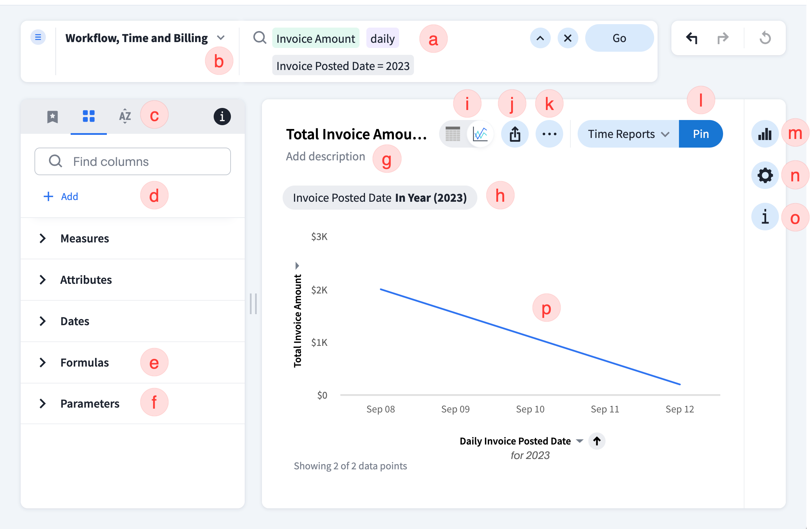Switch to table view toggle
Image resolution: width=812 pixels, height=529 pixels.
453,134
